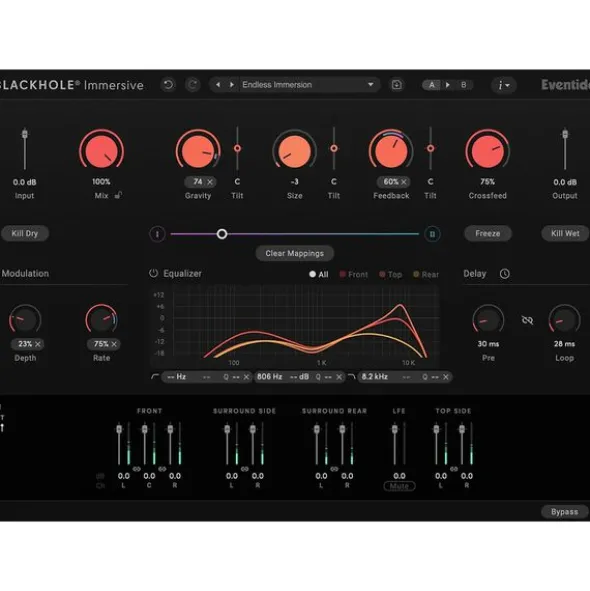
Task: Open the info menu dropdown
Action: (x=504, y=85)
